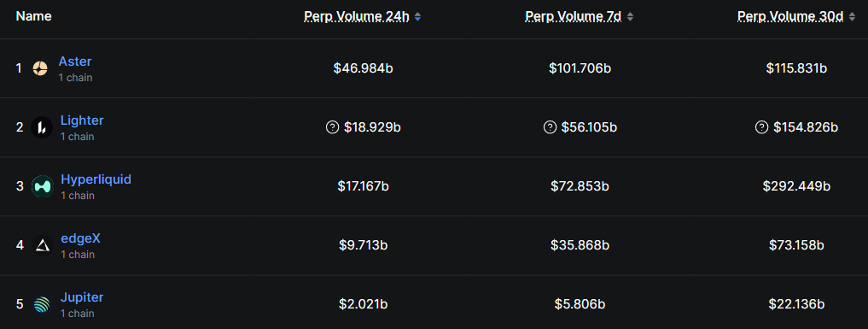
Task: Click question mark icon beside $154.826b
Action: coord(761,127)
